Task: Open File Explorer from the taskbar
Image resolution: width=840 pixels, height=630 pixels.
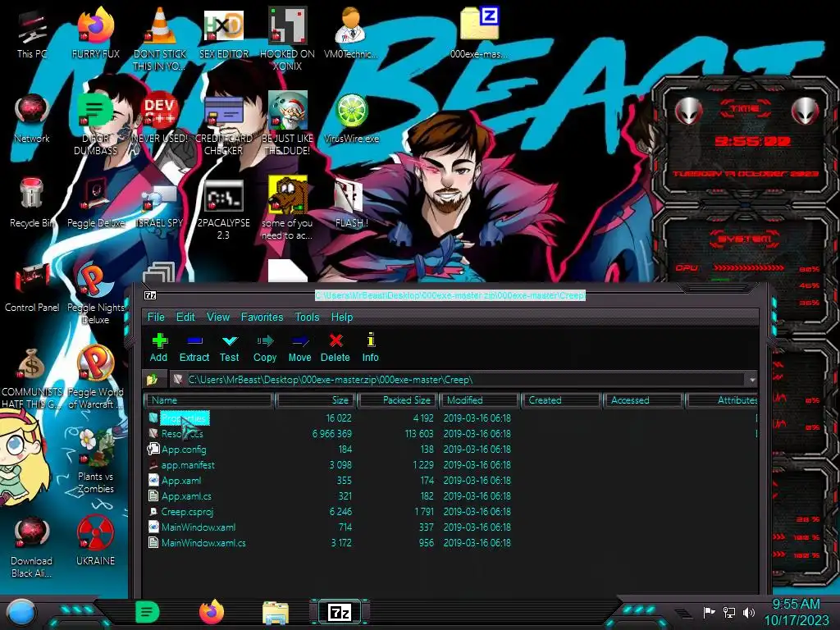Action: click(x=276, y=612)
